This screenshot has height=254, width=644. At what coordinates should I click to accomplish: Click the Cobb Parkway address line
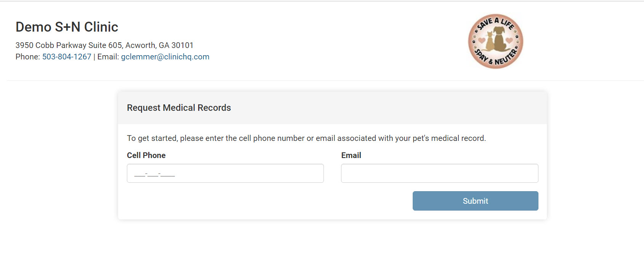[104, 45]
